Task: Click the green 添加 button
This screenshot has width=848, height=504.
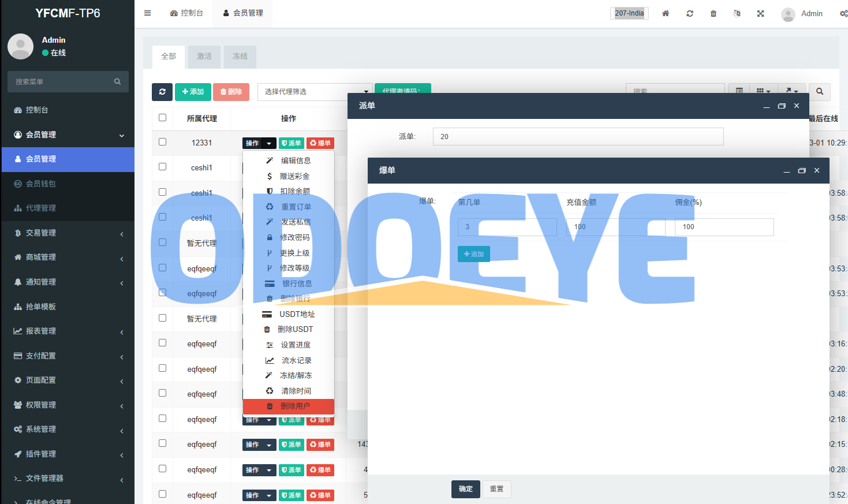Action: pos(193,92)
